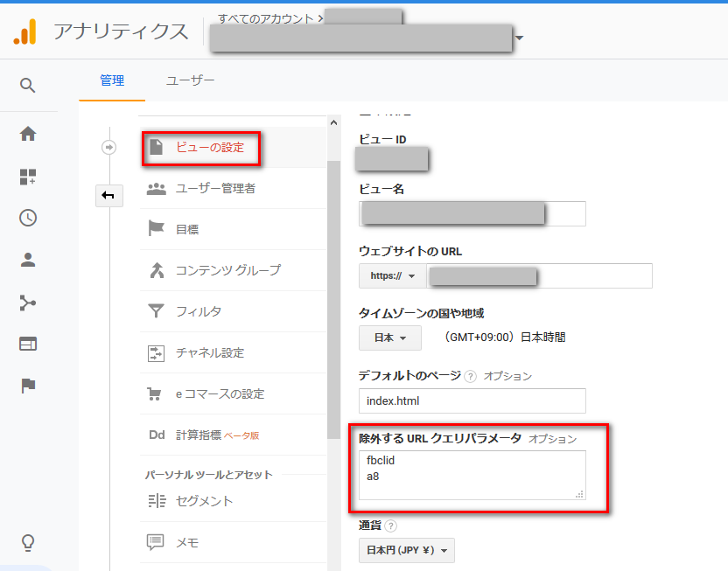Image resolution: width=728 pixels, height=571 pixels.
Task: Click the Google Analytics logo icon
Action: coord(25,31)
